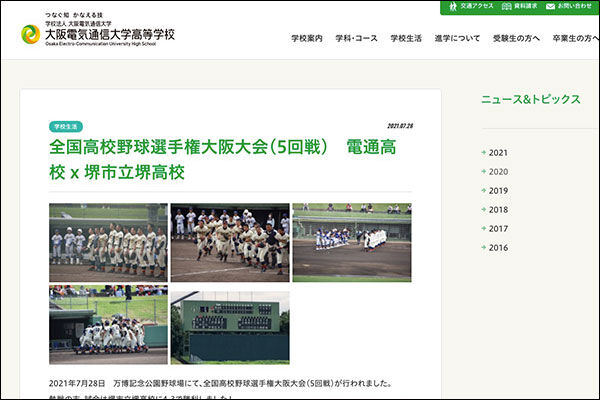Open photo of players lined up bowing
The width and height of the screenshot is (600, 400).
(108, 243)
